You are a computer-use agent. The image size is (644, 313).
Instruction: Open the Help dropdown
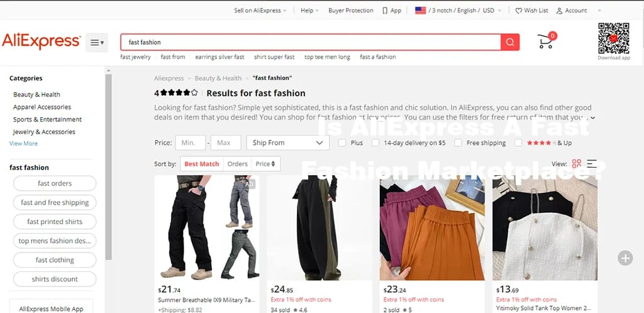pyautogui.click(x=309, y=11)
